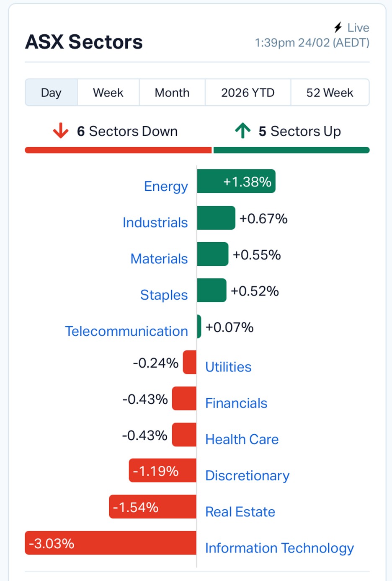Open the Information Technology sector link
This screenshot has height=581, width=392.
point(279,548)
